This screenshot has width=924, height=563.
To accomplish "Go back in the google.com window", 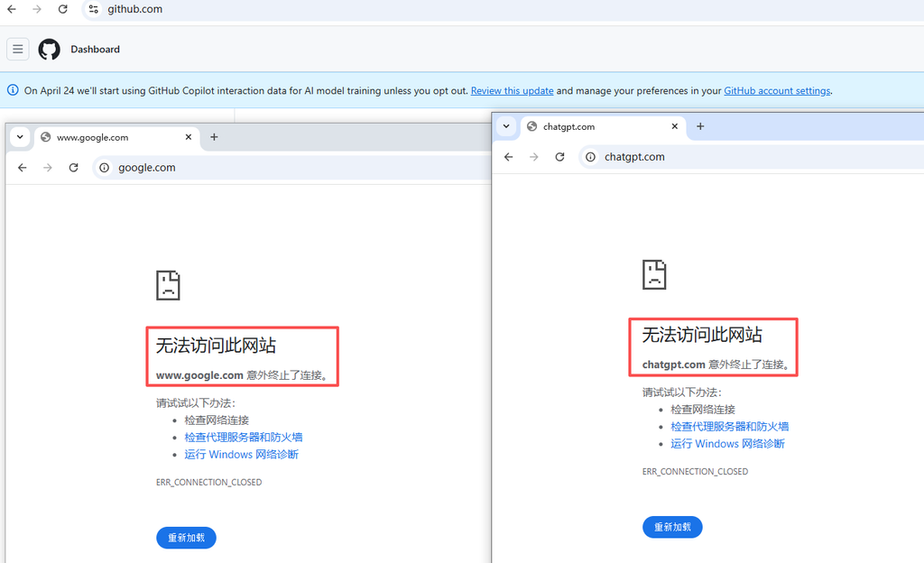I will pos(23,168).
